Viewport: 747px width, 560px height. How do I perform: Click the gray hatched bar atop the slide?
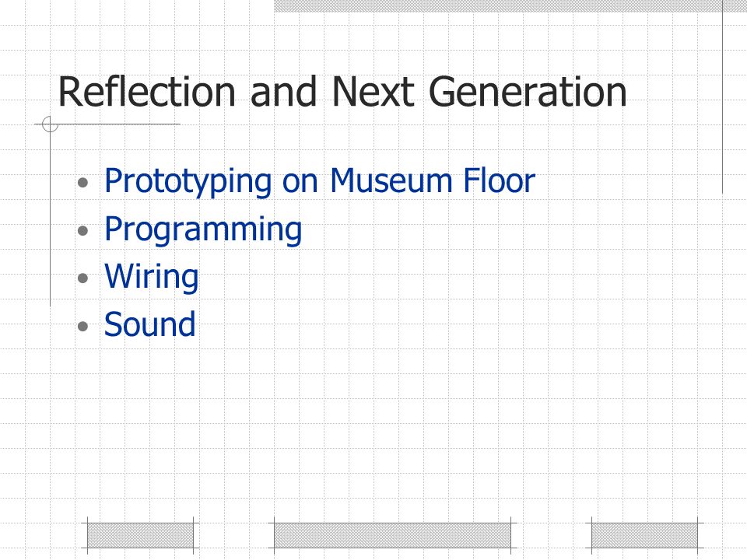pos(498,5)
